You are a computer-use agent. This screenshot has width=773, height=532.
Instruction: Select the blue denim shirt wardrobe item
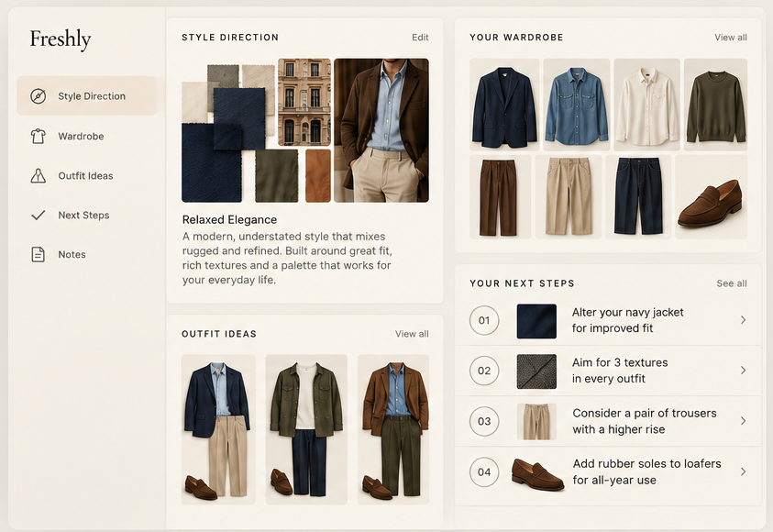[x=576, y=105]
